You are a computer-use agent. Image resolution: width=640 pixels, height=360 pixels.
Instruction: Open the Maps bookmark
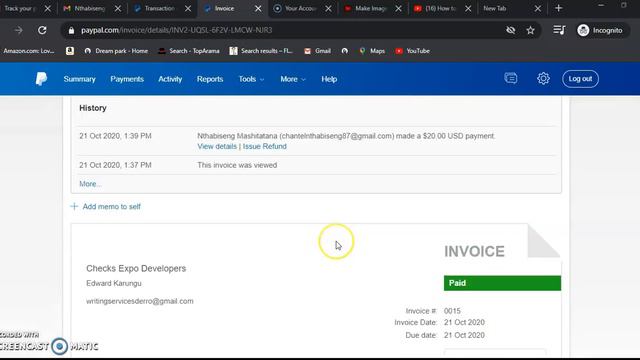[x=372, y=51]
